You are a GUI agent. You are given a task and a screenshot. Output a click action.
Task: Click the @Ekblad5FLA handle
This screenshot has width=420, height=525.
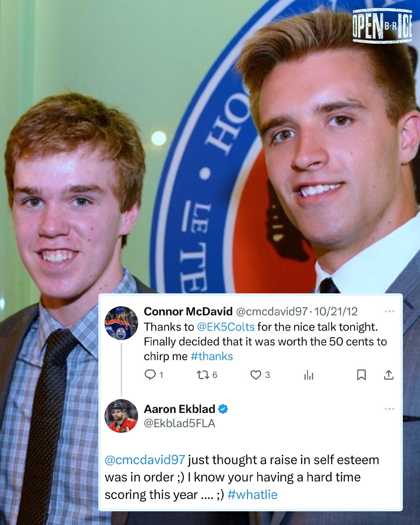[x=180, y=423]
